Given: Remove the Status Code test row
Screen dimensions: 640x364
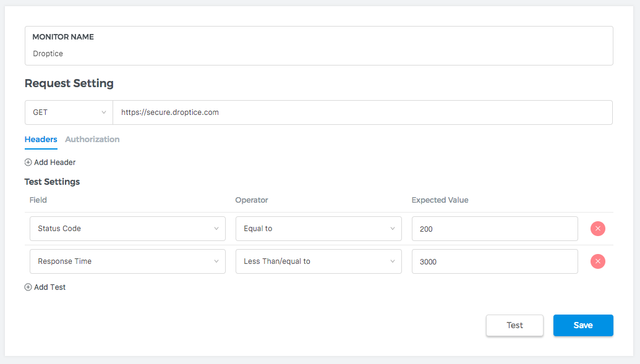Looking at the screenshot, I should tap(597, 229).
